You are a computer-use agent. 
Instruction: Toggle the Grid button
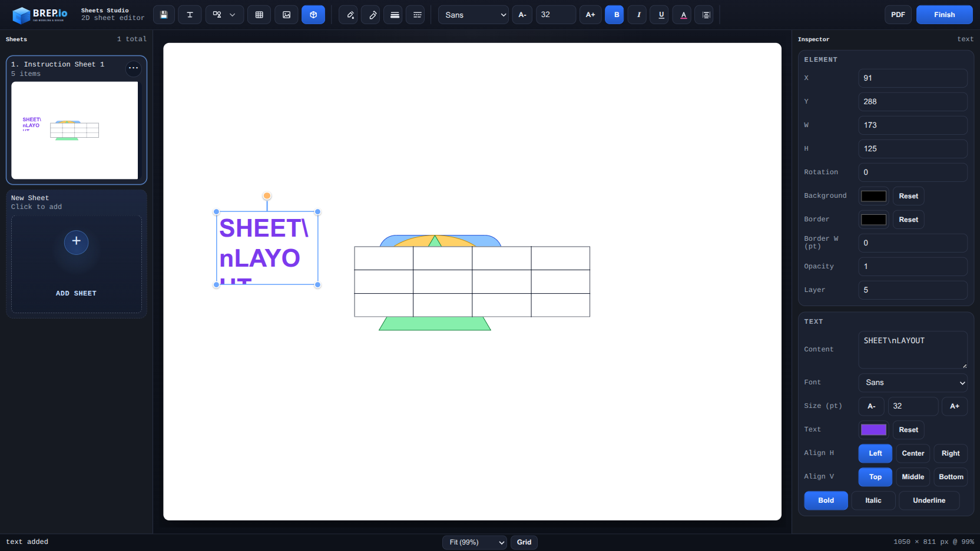click(524, 542)
